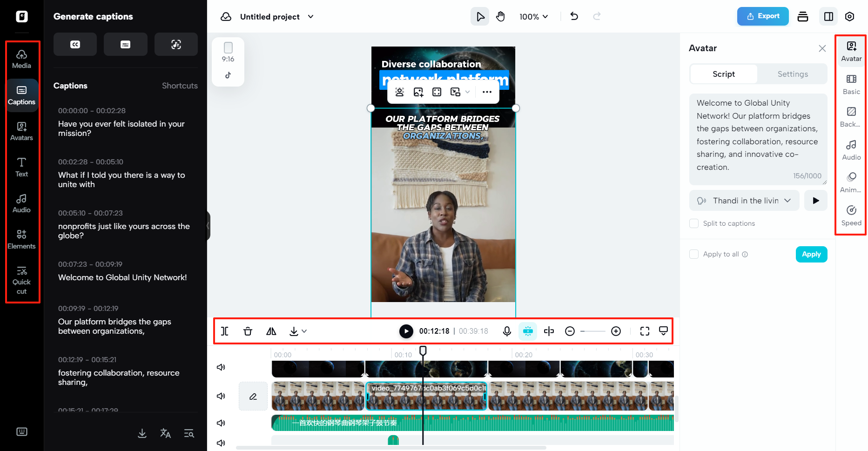868x451 pixels.
Task: Translate captions with the translate icon
Action: (165, 433)
